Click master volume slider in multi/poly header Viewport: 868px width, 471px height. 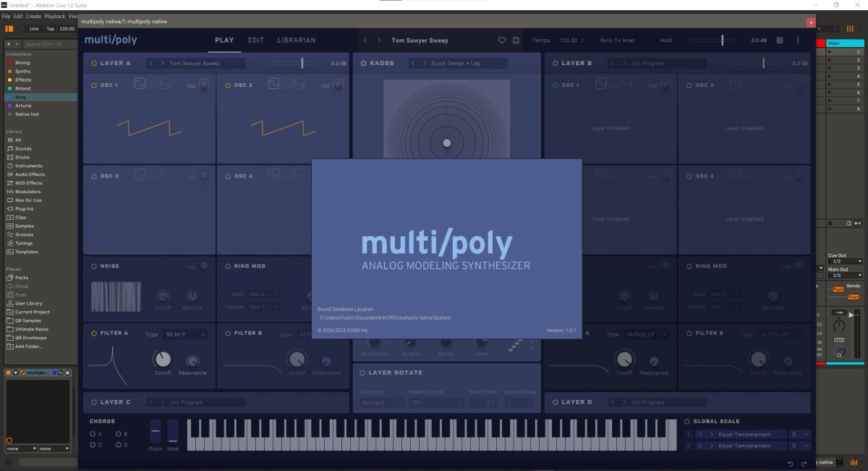(x=722, y=41)
